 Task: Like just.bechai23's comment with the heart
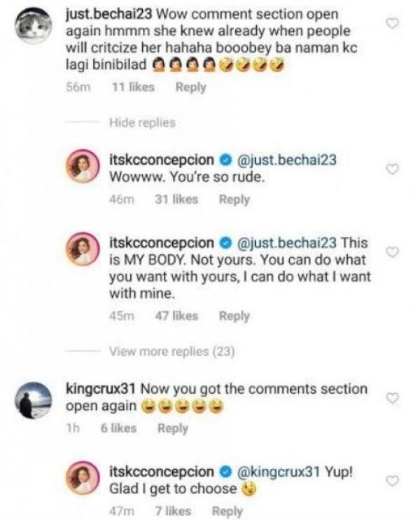393,23
